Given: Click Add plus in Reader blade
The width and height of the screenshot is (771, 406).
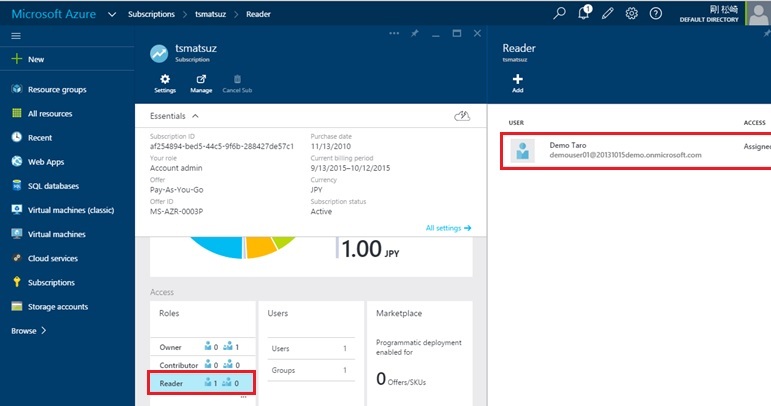Looking at the screenshot, I should point(517,83).
